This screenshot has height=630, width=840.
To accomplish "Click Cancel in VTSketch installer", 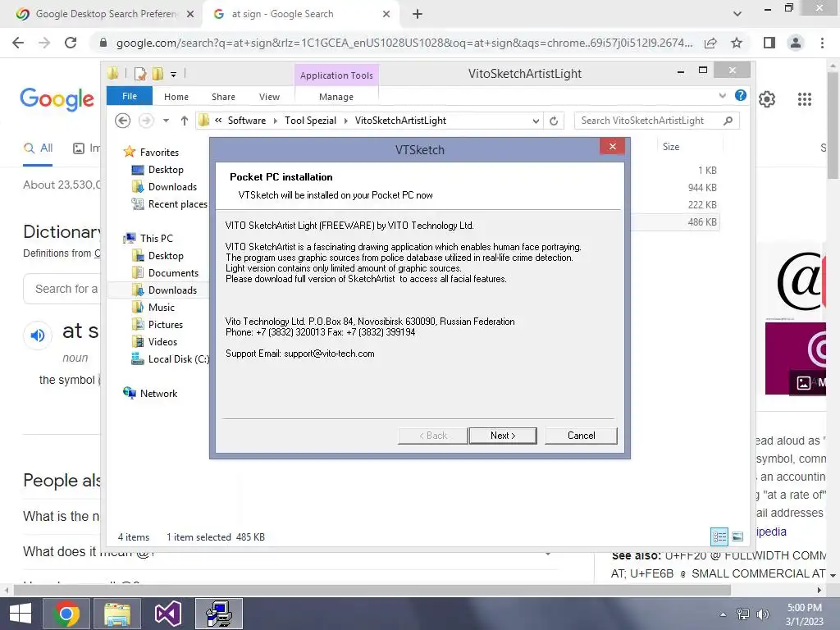I will 581,436.
